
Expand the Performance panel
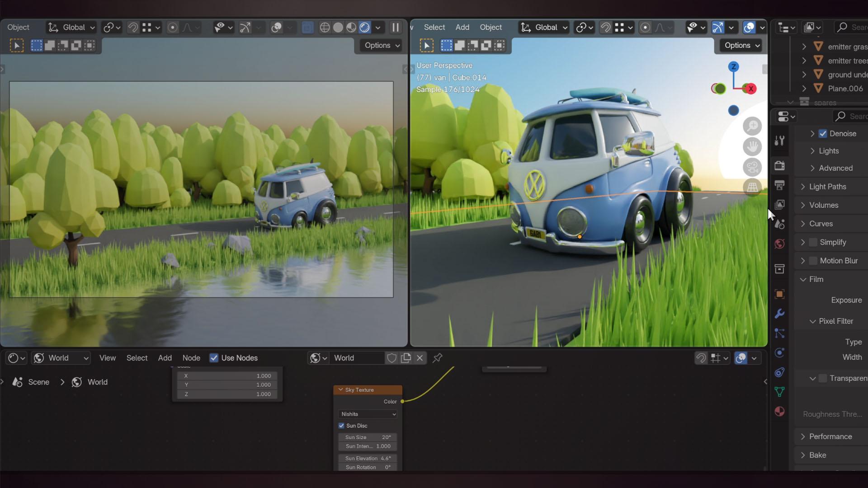point(830,436)
